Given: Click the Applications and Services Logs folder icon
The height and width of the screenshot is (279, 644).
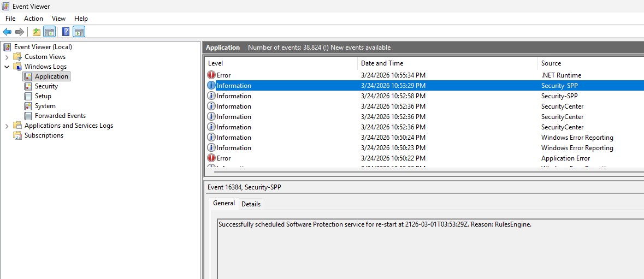Looking at the screenshot, I should 17,126.
